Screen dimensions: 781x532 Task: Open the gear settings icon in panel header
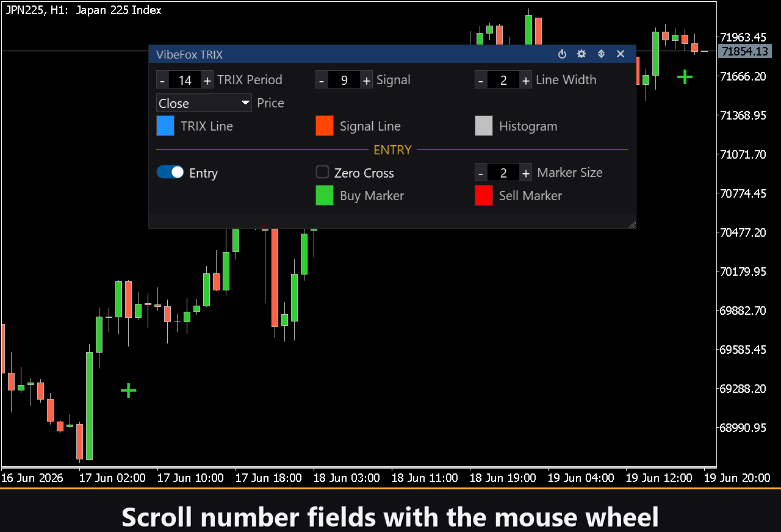click(581, 54)
